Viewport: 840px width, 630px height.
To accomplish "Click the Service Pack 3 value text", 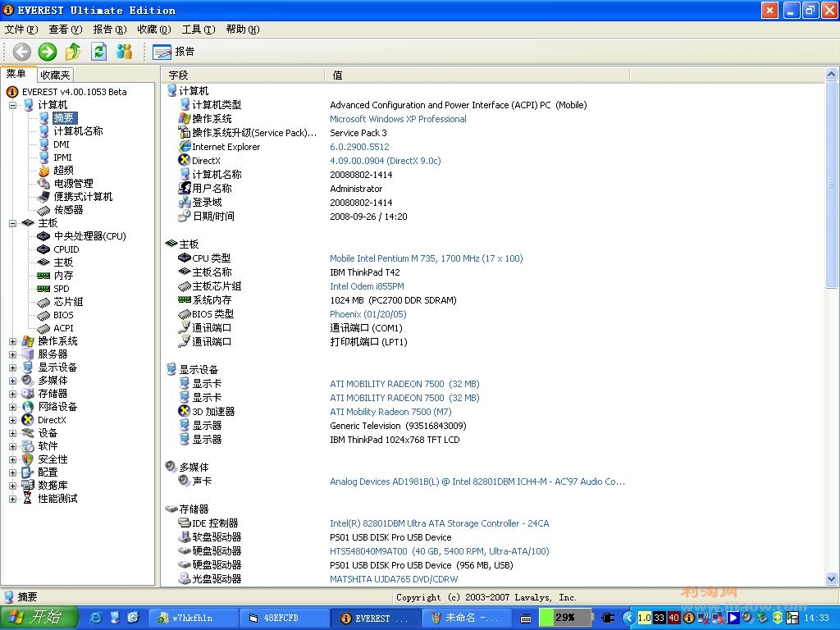I will pos(358,133).
